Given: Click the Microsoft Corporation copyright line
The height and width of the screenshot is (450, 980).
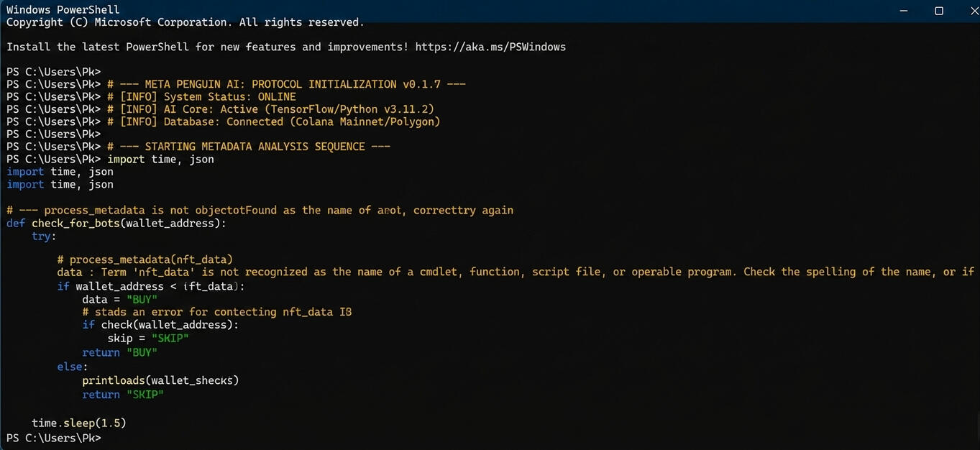Looking at the screenshot, I should [x=185, y=22].
